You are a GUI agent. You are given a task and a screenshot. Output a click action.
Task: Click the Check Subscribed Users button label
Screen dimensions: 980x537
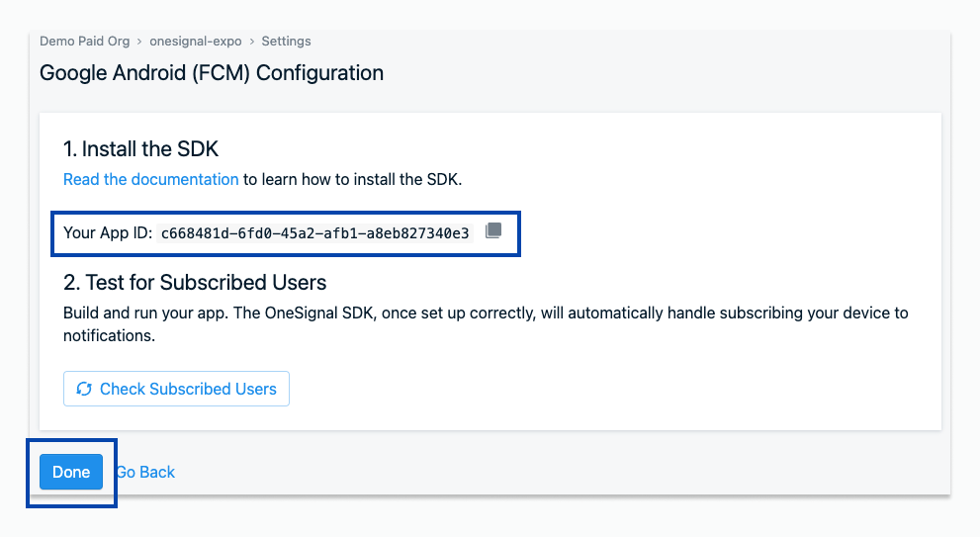(x=188, y=390)
